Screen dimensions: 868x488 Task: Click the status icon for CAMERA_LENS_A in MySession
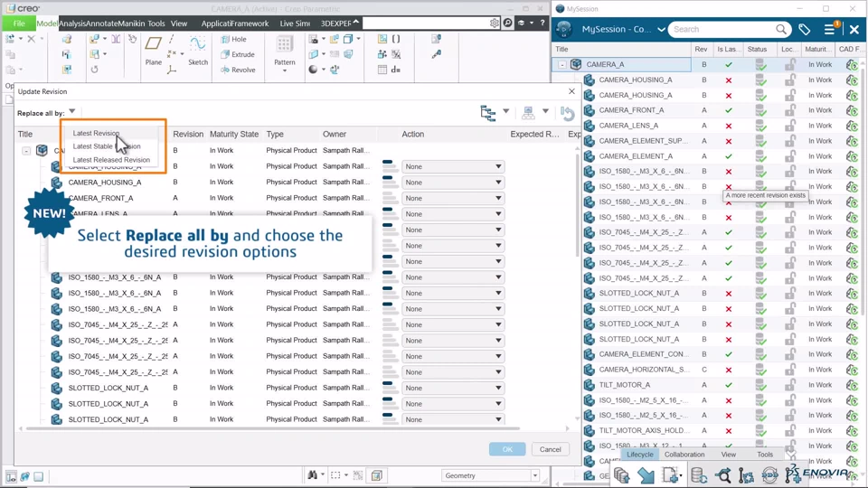(761, 126)
